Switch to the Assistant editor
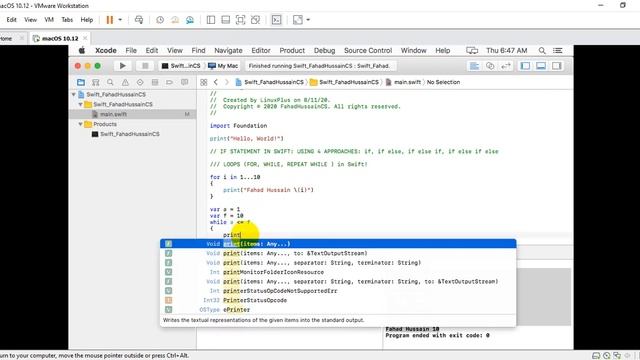 490,66
